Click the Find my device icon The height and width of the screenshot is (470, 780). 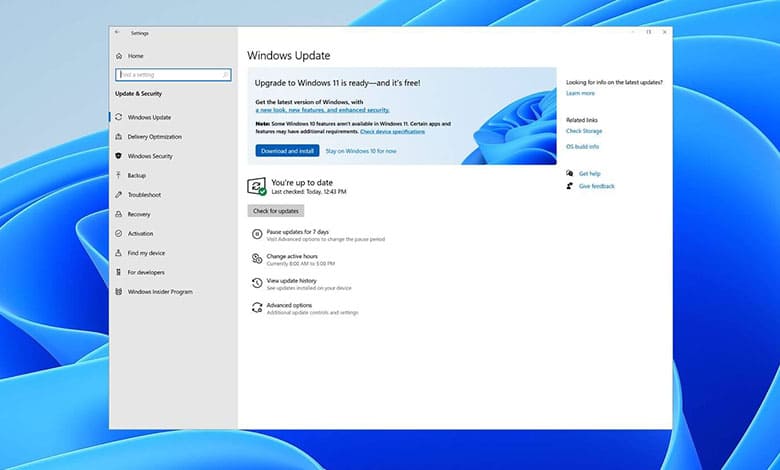coord(118,253)
